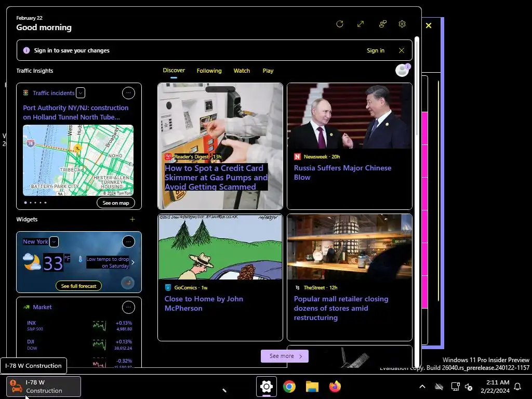
Task: Open Close to Home by John McPherson
Action: pos(204,303)
